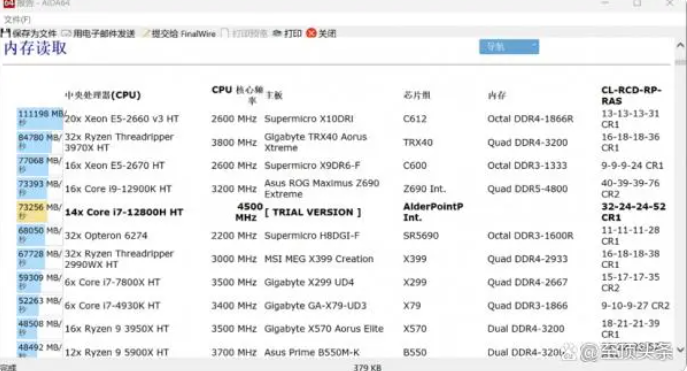
Task: Click the Gigabyte X299 UD4 cell
Action: pyautogui.click(x=309, y=283)
